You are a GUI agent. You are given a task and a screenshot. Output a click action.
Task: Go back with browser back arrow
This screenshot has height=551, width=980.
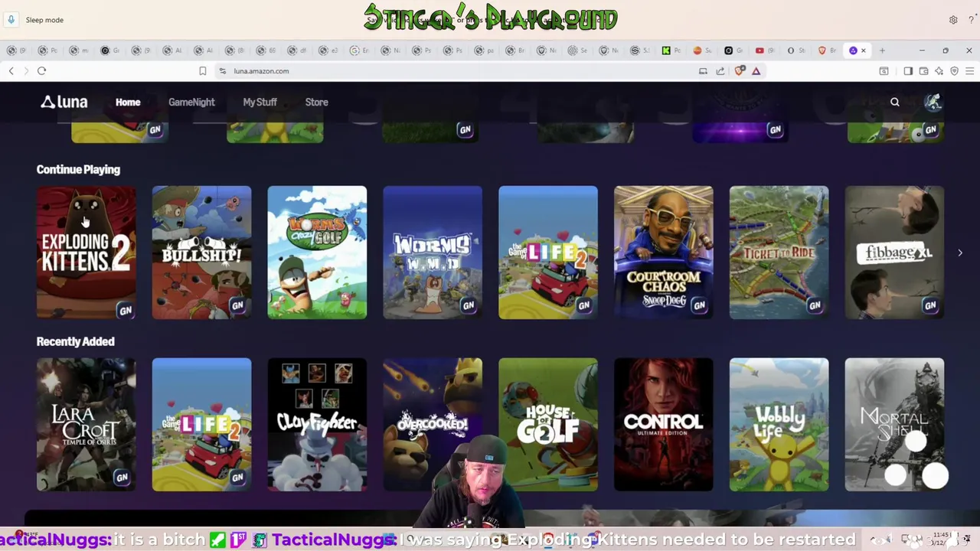click(11, 71)
